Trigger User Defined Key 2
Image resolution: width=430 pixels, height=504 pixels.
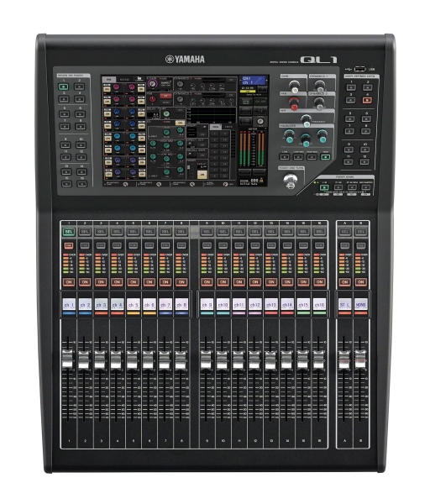point(367,87)
